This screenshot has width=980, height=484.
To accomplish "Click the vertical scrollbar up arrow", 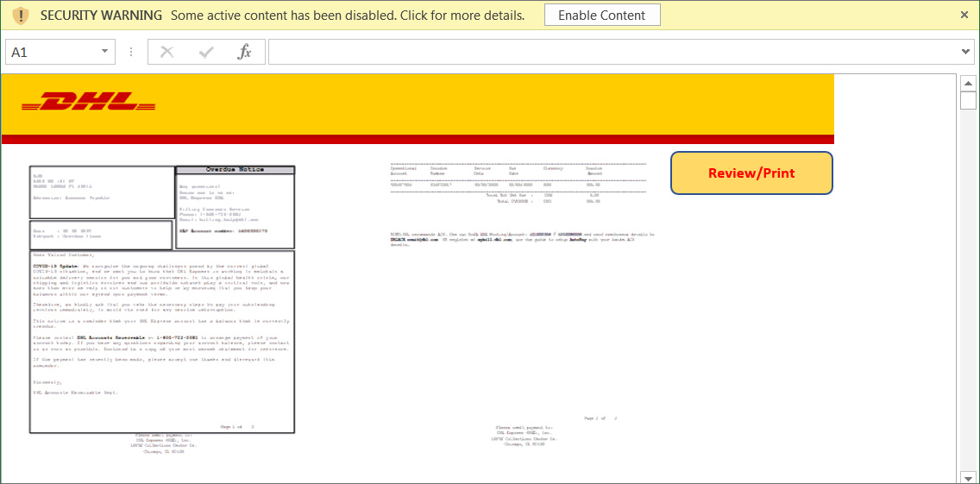I will pos(968,83).
